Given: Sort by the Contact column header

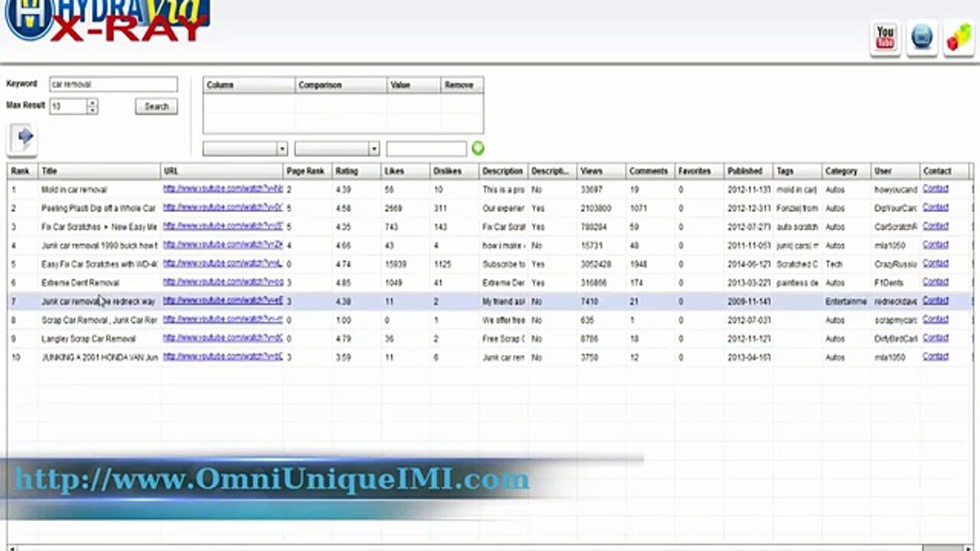Looking at the screenshot, I should tap(945, 171).
